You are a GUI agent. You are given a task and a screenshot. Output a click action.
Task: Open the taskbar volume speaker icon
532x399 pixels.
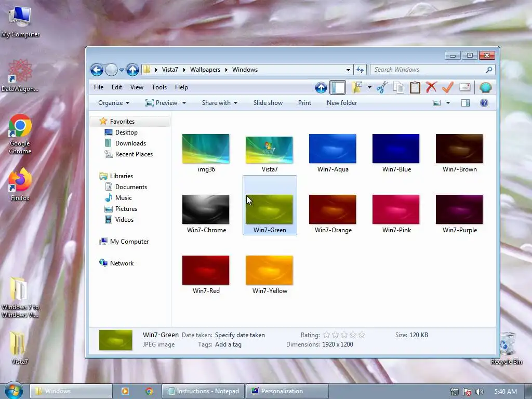point(479,392)
